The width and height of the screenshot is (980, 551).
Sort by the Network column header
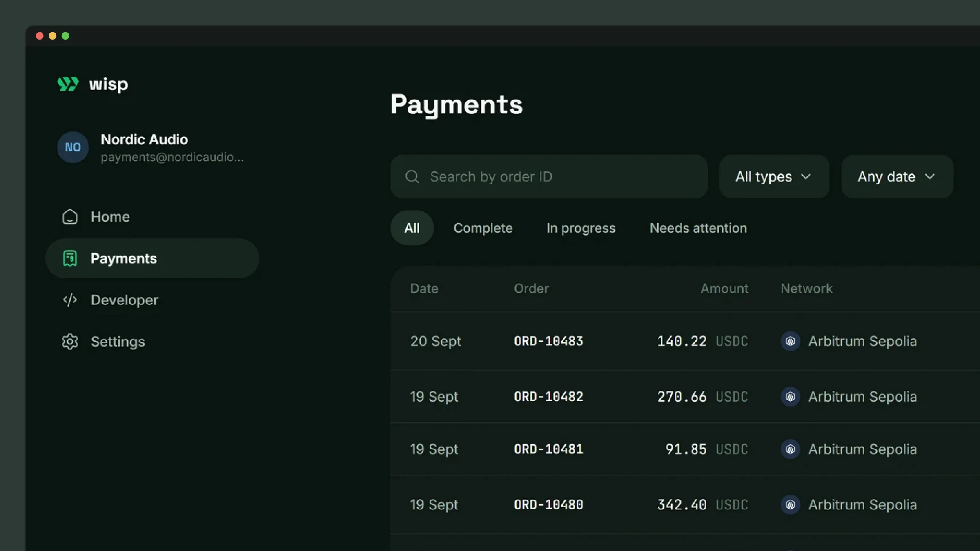click(806, 289)
